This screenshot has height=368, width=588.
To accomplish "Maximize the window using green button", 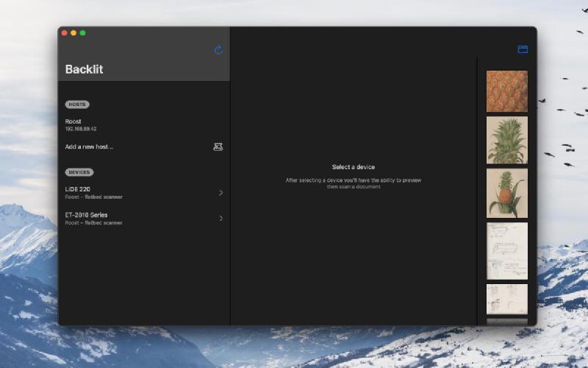I will point(83,33).
